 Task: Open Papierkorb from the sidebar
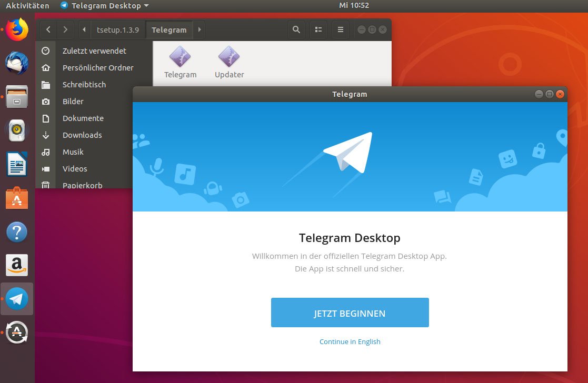[x=82, y=185]
